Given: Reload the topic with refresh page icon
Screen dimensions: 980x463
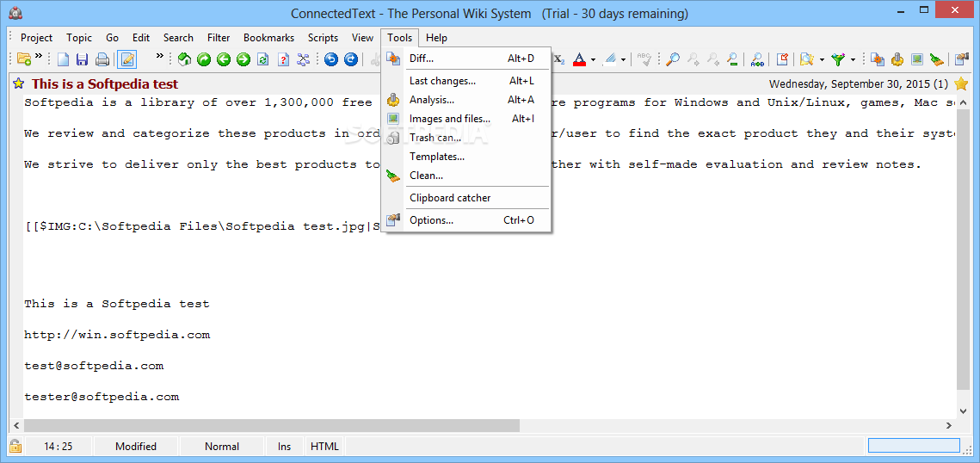Looking at the screenshot, I should [263, 59].
